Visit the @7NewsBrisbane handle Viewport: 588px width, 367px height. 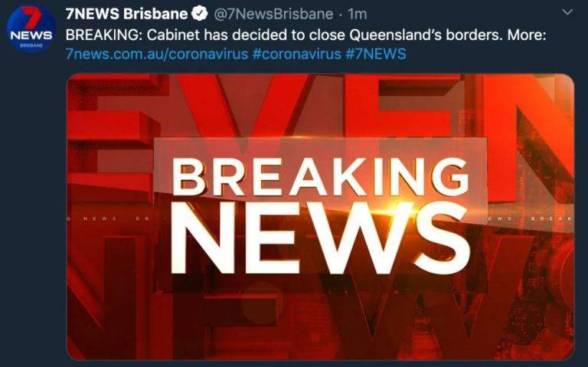tap(273, 15)
